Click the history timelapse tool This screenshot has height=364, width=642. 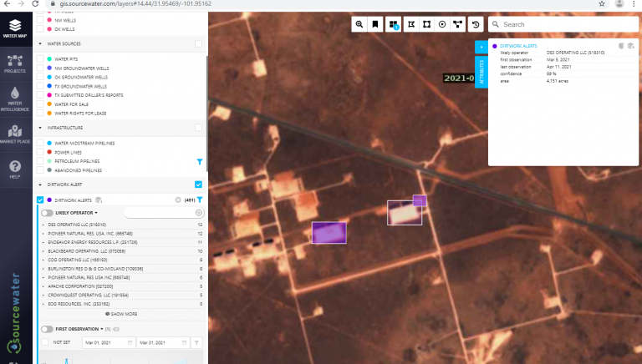pos(476,24)
